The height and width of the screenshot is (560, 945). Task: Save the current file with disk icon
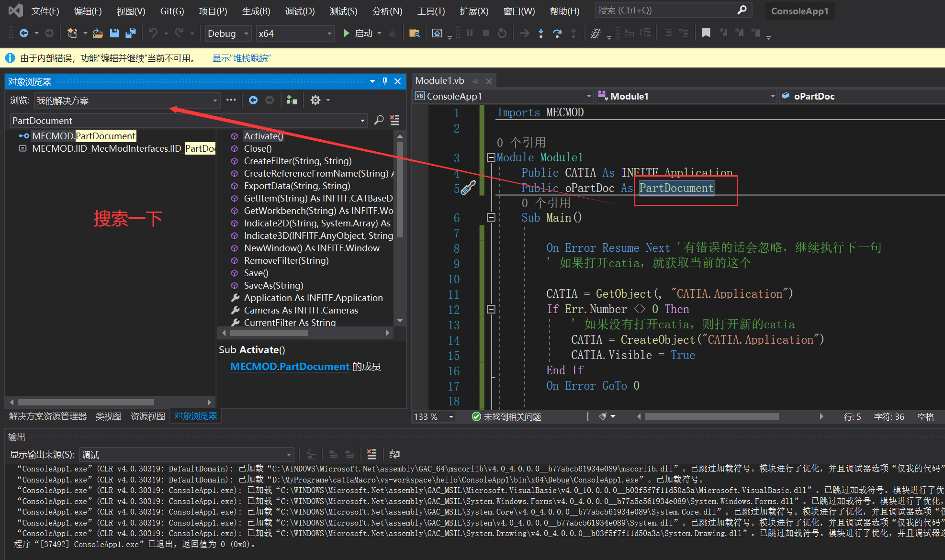click(114, 33)
